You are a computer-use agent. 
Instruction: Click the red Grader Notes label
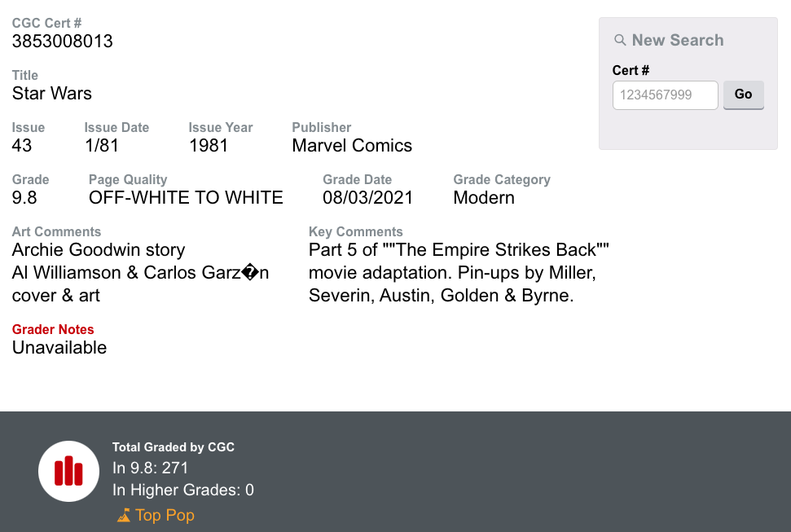(x=53, y=329)
